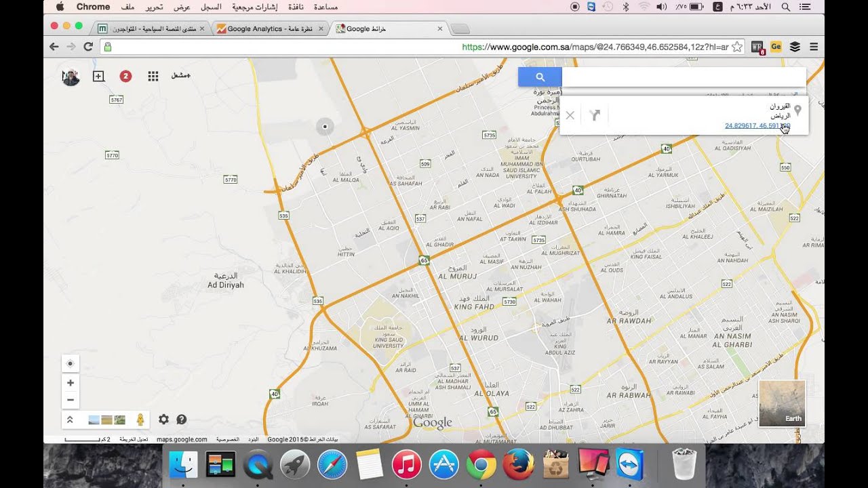Open iTunes from the Dock
The height and width of the screenshot is (488, 868).
pyautogui.click(x=407, y=465)
